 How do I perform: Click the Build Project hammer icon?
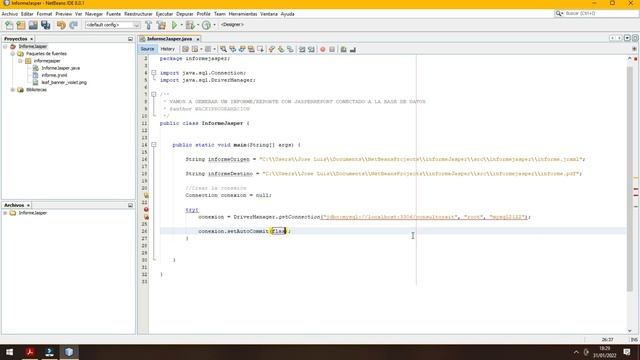click(149, 25)
